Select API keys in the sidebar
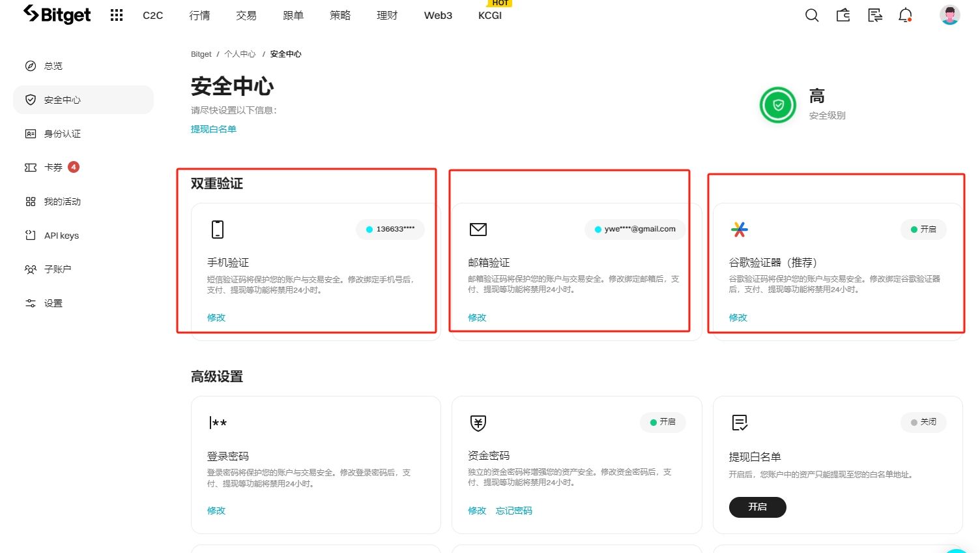Viewport: 980px width, 553px height. click(61, 235)
